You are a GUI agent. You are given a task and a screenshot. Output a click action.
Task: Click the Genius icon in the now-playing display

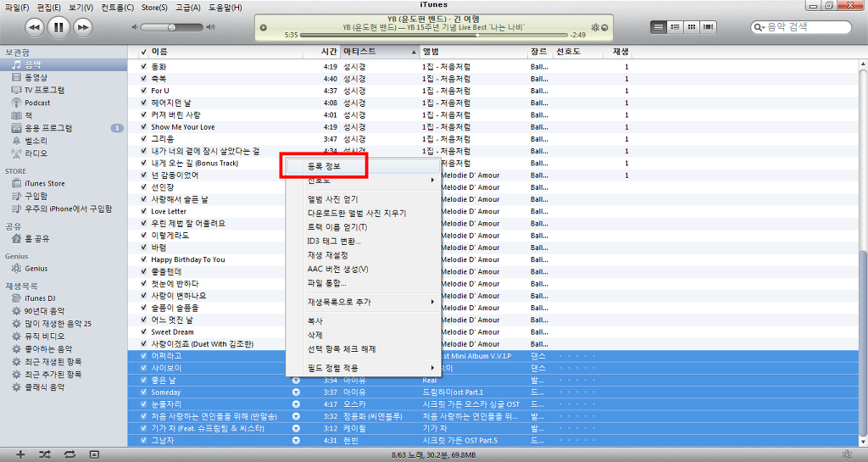595,27
